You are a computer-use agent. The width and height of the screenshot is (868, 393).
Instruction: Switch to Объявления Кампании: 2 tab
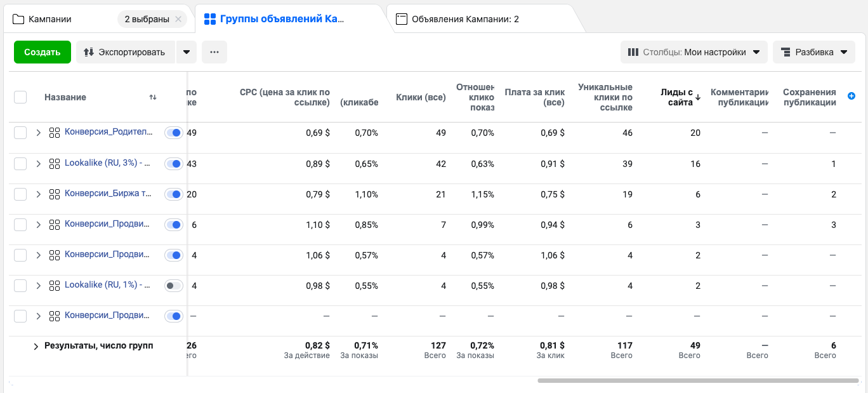point(464,19)
